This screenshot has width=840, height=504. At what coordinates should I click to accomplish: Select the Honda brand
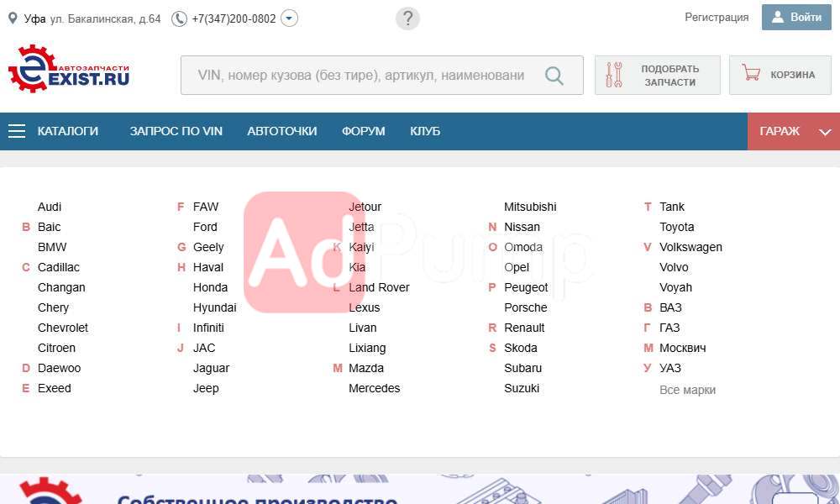210,287
